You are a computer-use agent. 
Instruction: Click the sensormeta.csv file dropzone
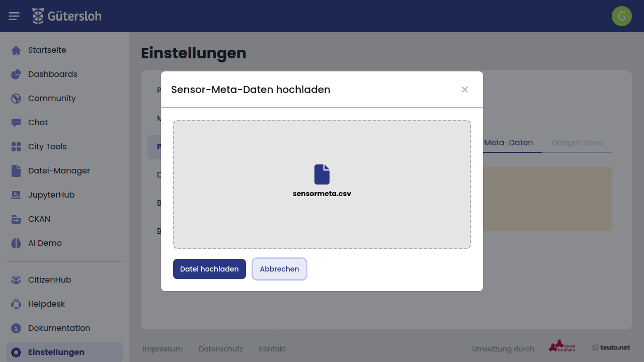[x=322, y=185]
